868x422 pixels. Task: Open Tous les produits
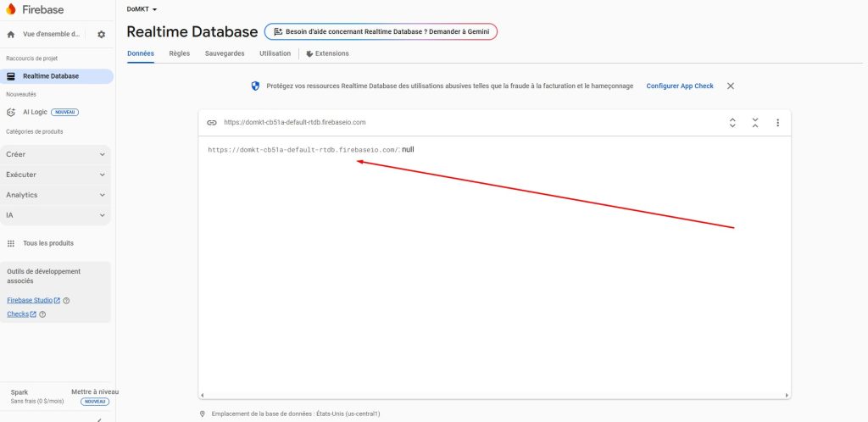click(48, 243)
